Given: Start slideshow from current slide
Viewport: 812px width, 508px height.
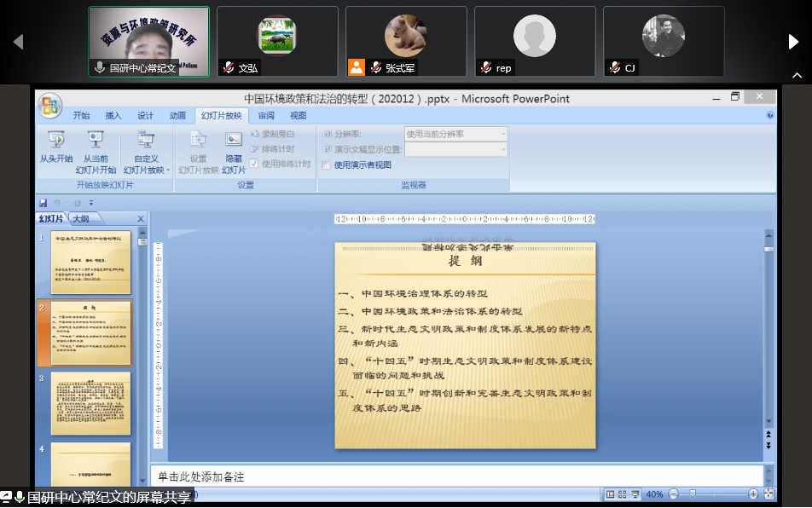Looking at the screenshot, I should tap(96, 141).
